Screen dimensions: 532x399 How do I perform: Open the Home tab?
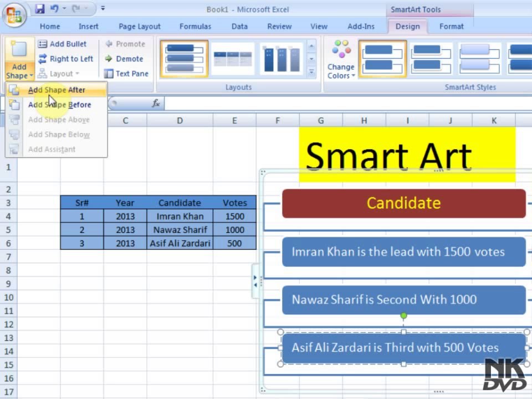[50, 27]
